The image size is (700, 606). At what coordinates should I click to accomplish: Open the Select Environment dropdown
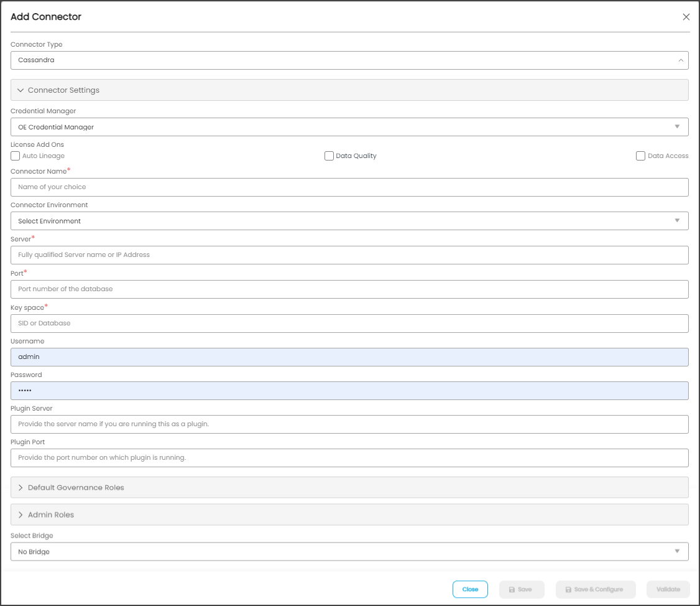tap(349, 221)
